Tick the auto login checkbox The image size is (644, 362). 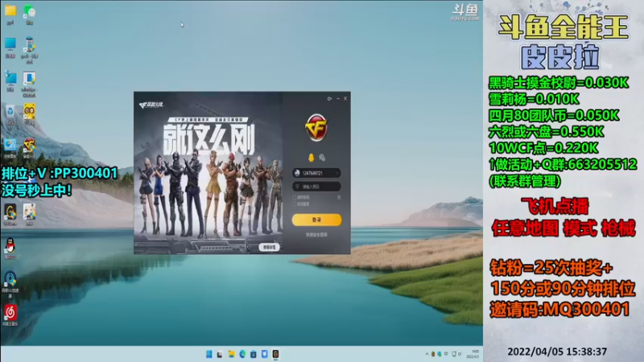[295, 204]
